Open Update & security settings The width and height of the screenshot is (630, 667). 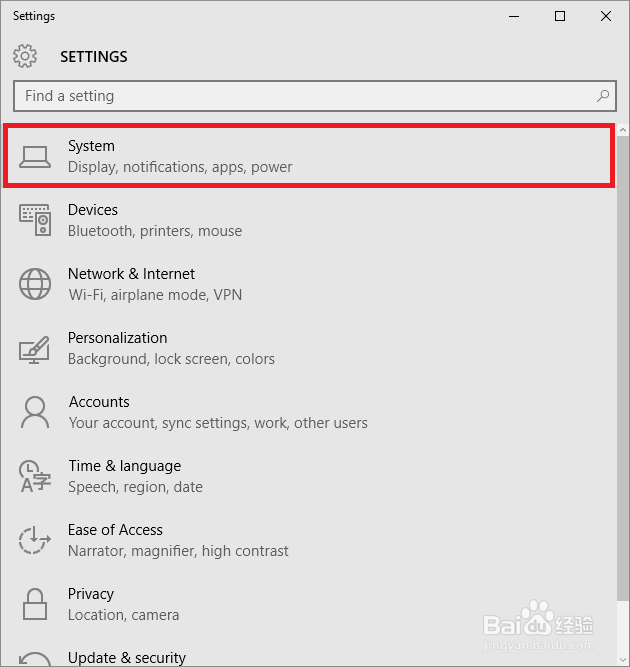[127, 658]
